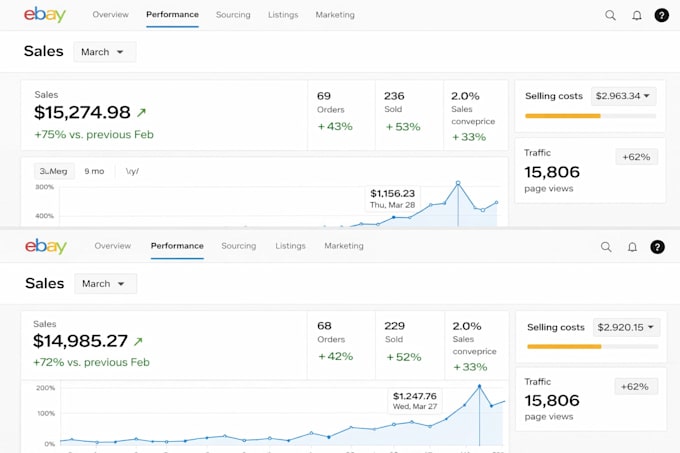The height and width of the screenshot is (453, 680).
Task: Select the 9 mo chart range button
Action: 94,171
